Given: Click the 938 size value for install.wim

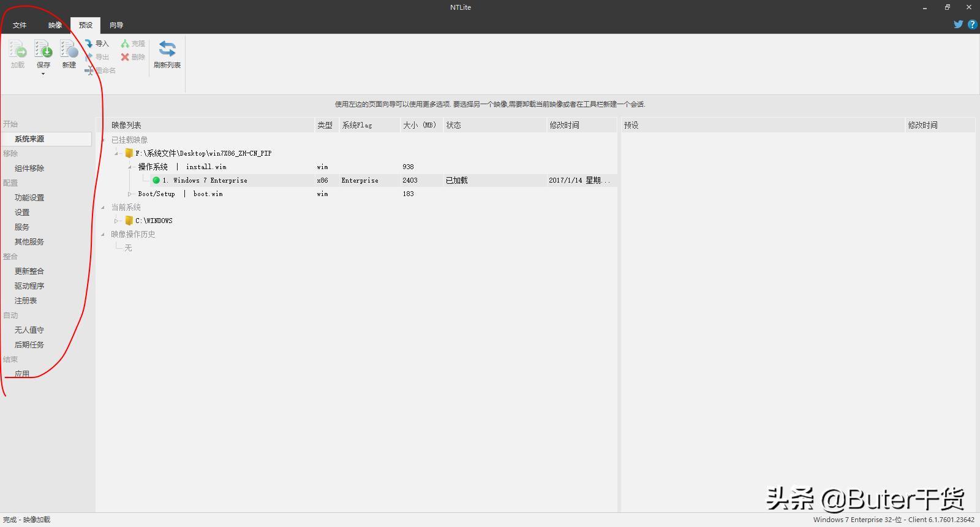Looking at the screenshot, I should click(x=408, y=167).
